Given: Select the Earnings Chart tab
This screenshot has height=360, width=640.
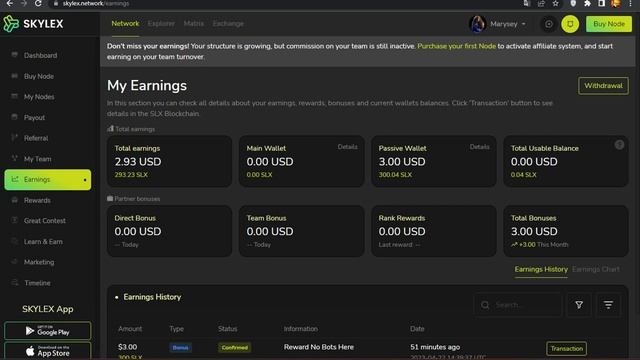Looking at the screenshot, I should click(x=596, y=269).
